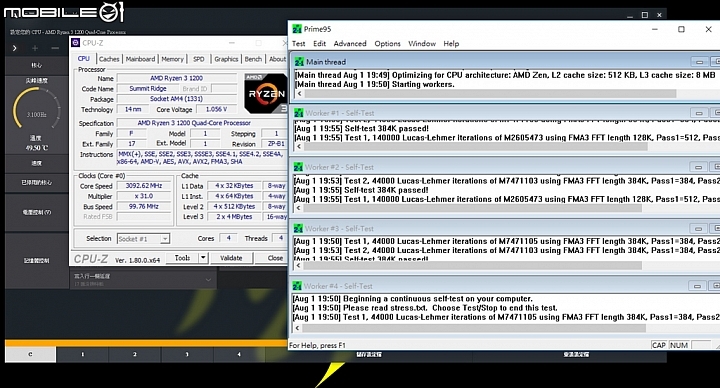Click the Worker #3 Self-Test window icon

click(298, 228)
